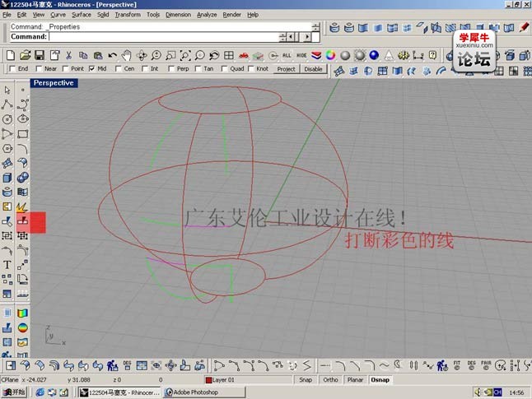The height and width of the screenshot is (399, 532).
Task: Open the Curve menu
Action: pyautogui.click(x=58, y=15)
